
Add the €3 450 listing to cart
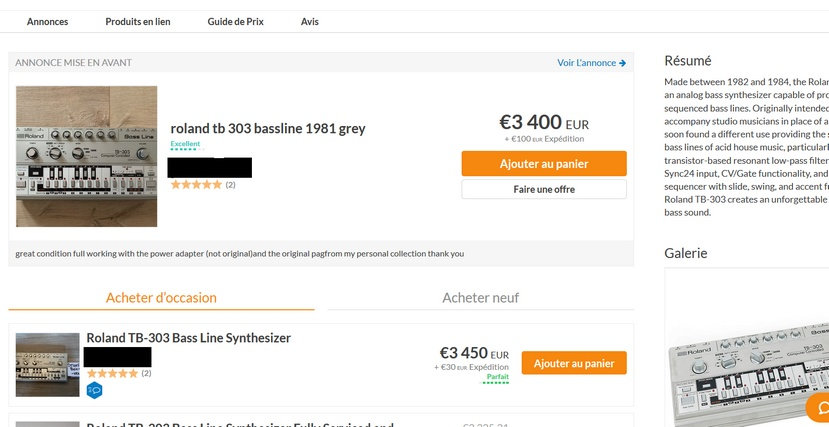point(574,363)
